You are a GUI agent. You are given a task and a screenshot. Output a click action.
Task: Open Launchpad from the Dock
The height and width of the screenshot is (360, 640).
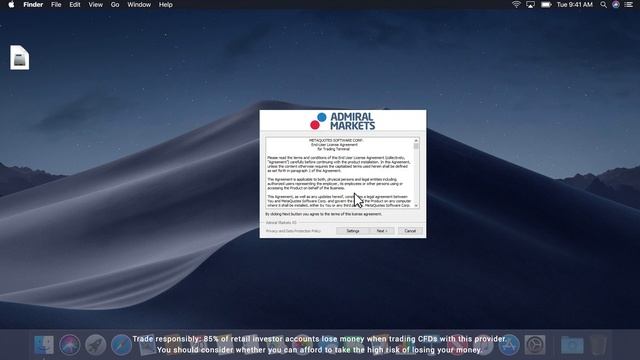[96, 345]
